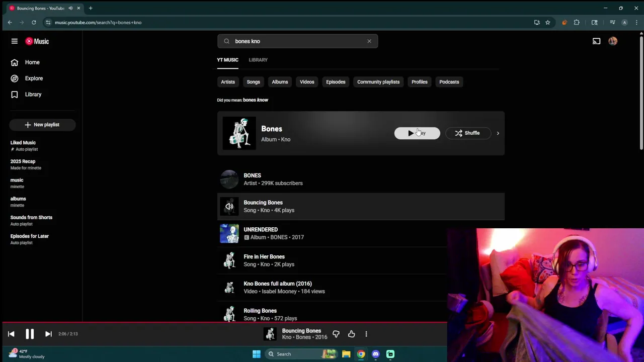Bookmark this page with star icon
The image size is (644, 362).
(547, 22)
